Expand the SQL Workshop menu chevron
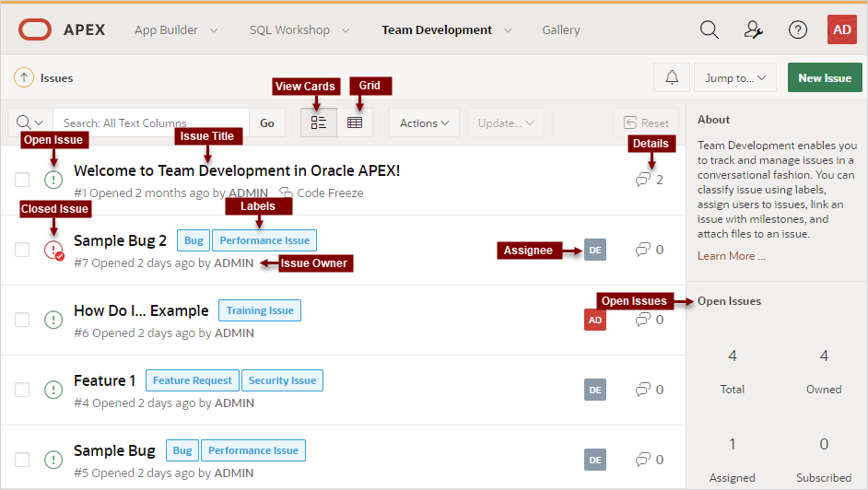This screenshot has width=868, height=490. [x=346, y=30]
